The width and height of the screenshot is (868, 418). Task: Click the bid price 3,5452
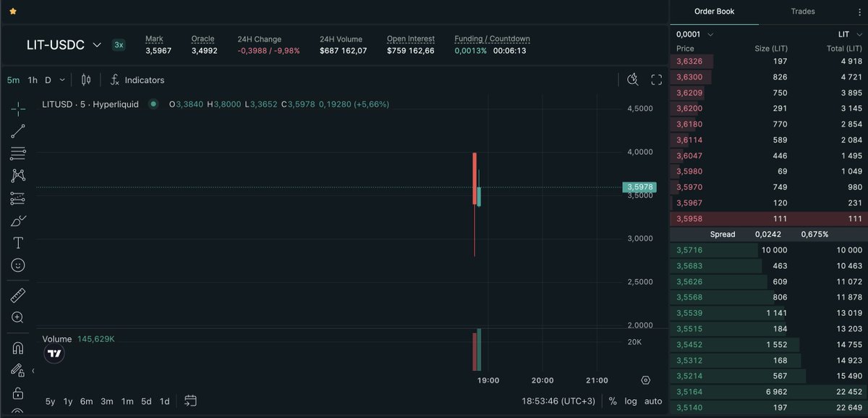pyautogui.click(x=689, y=345)
